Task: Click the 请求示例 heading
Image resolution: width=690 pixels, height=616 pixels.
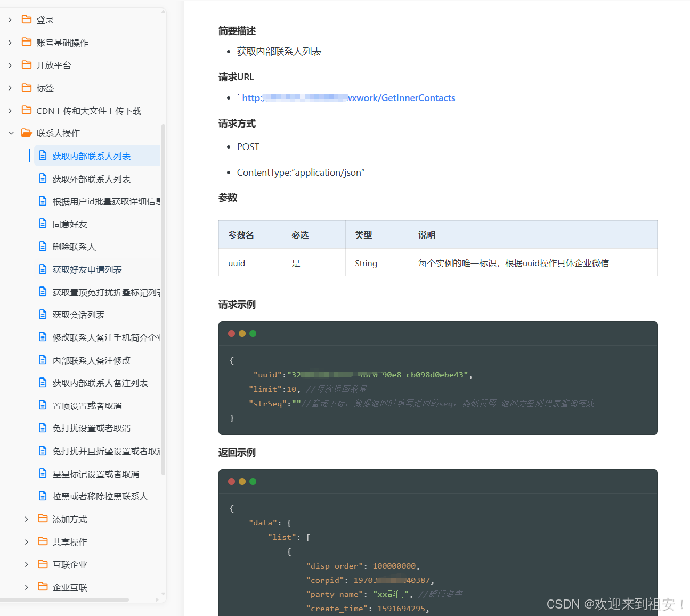Action: (237, 305)
